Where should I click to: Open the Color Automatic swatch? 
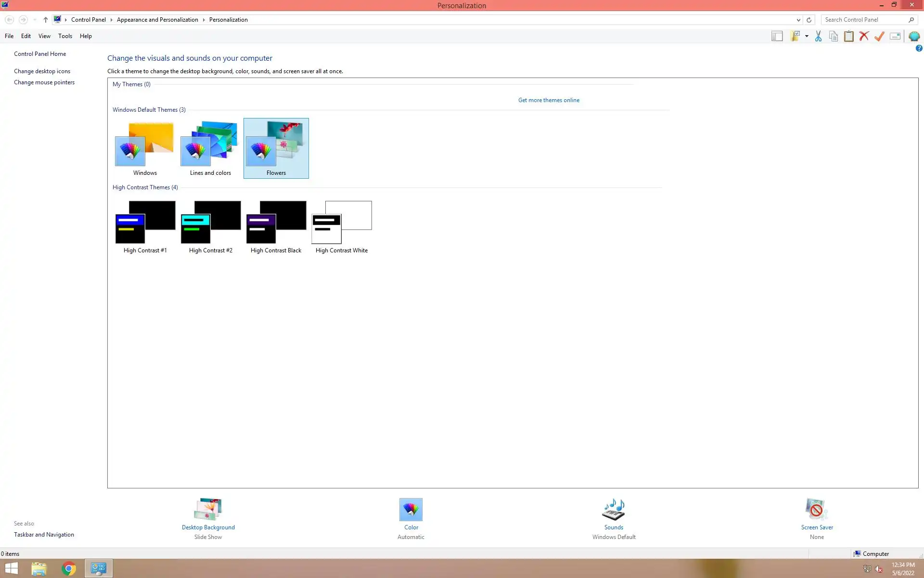coord(411,510)
